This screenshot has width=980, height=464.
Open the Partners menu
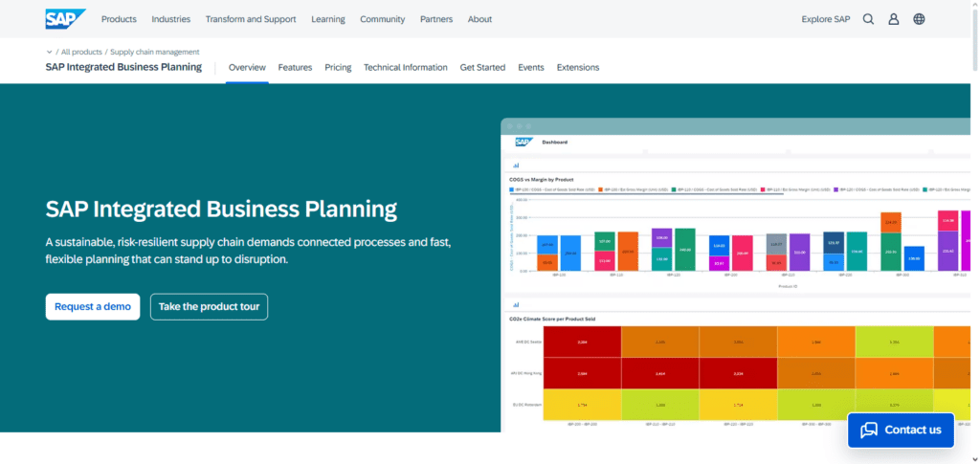coord(436,19)
